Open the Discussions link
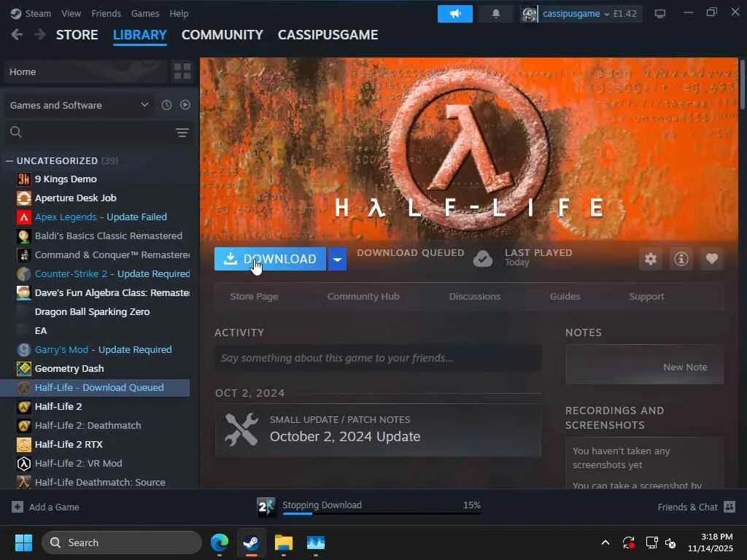Screen dimensions: 747x560 pos(474,296)
